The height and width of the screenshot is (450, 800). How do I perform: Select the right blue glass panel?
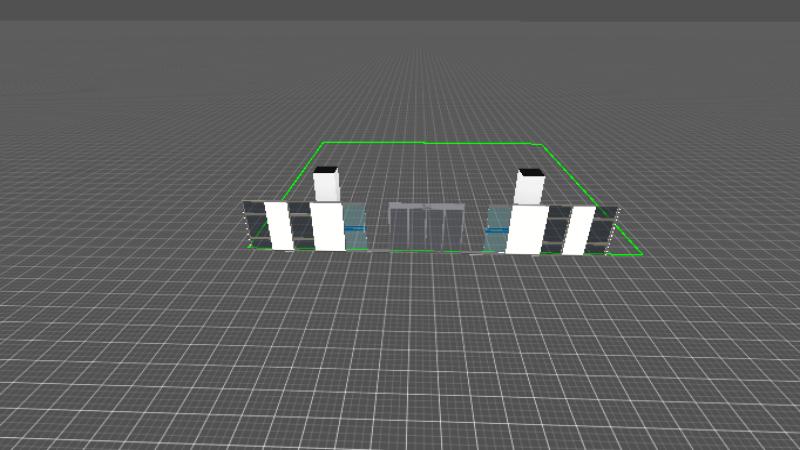[497, 229]
